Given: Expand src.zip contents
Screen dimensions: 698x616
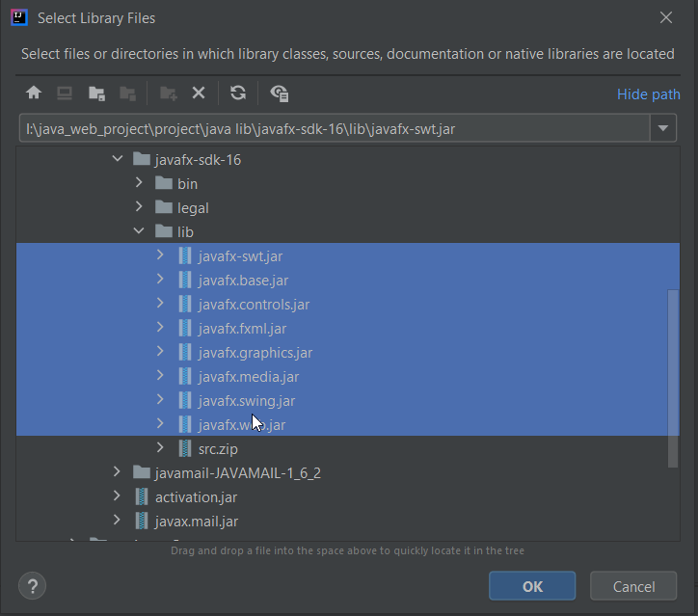Looking at the screenshot, I should 160,447.
